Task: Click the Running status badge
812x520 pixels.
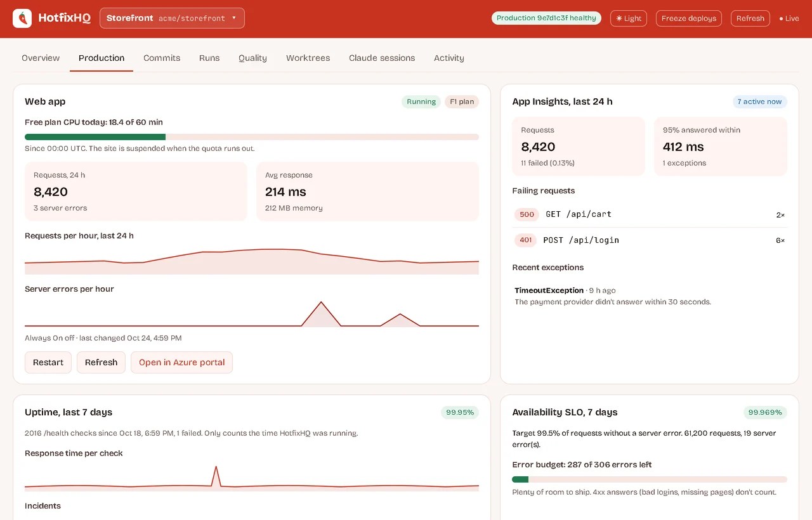Action: (x=421, y=101)
